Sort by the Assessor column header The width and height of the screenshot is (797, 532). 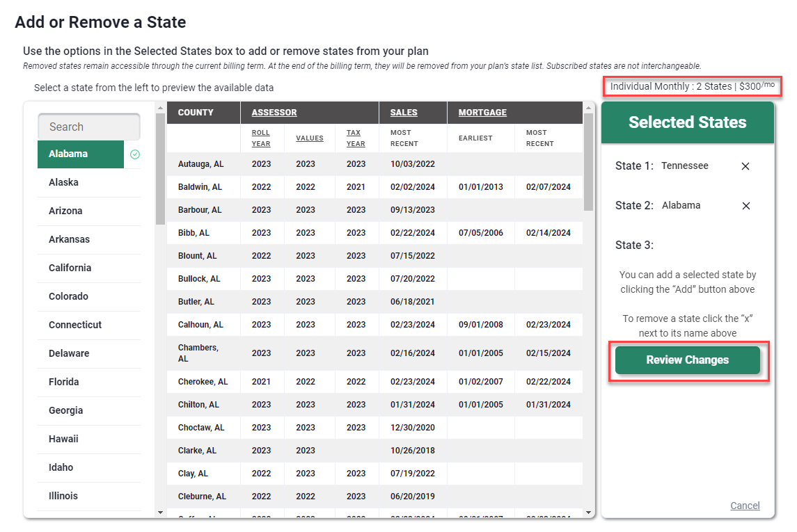coord(274,113)
